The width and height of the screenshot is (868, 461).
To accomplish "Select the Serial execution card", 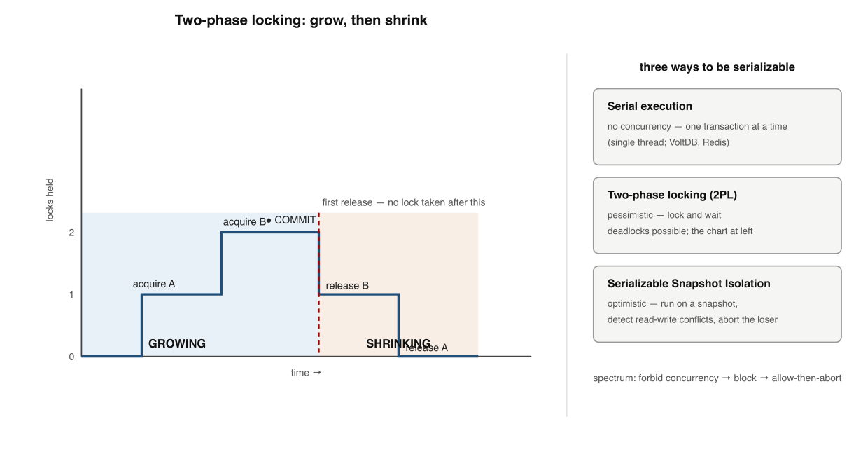I will (x=717, y=127).
